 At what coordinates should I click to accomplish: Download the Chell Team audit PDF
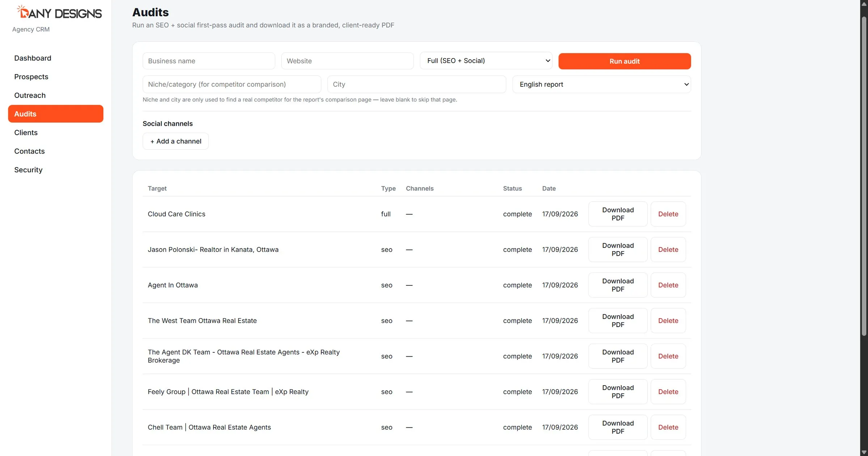618,427
